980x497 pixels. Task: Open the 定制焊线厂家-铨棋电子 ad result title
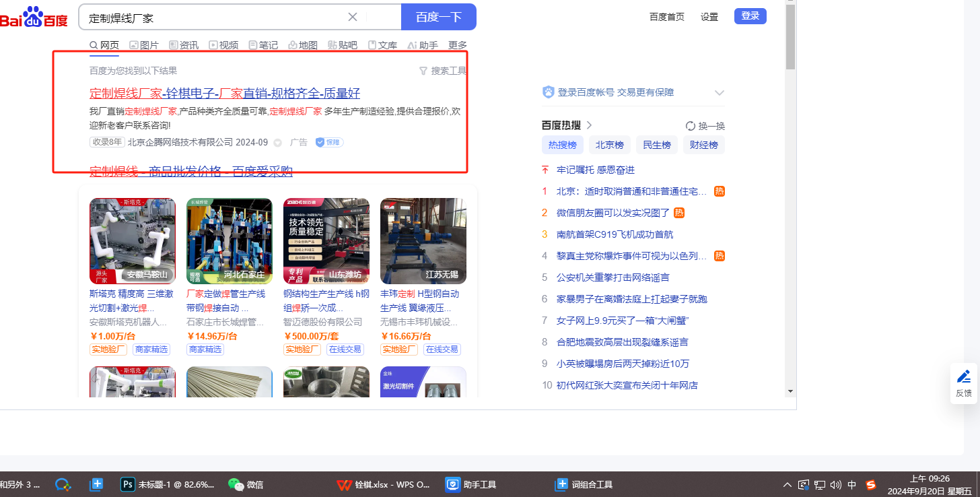pos(225,94)
